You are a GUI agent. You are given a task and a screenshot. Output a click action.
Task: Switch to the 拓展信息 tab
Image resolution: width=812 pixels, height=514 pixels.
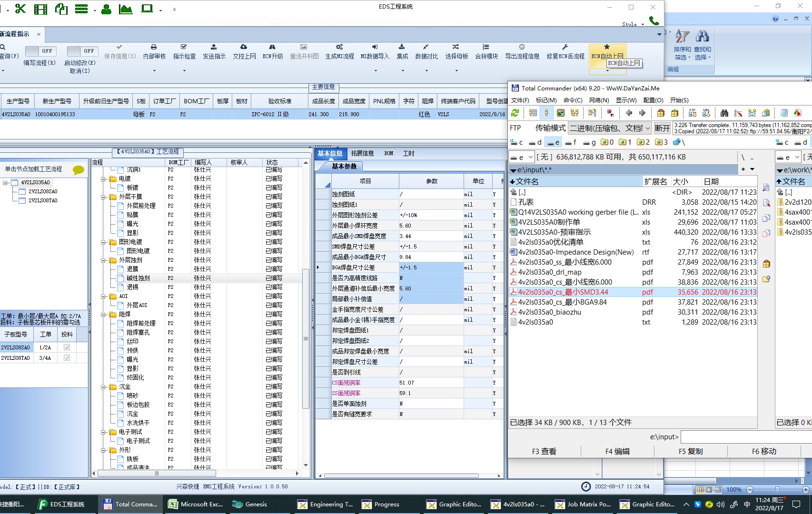(x=362, y=153)
